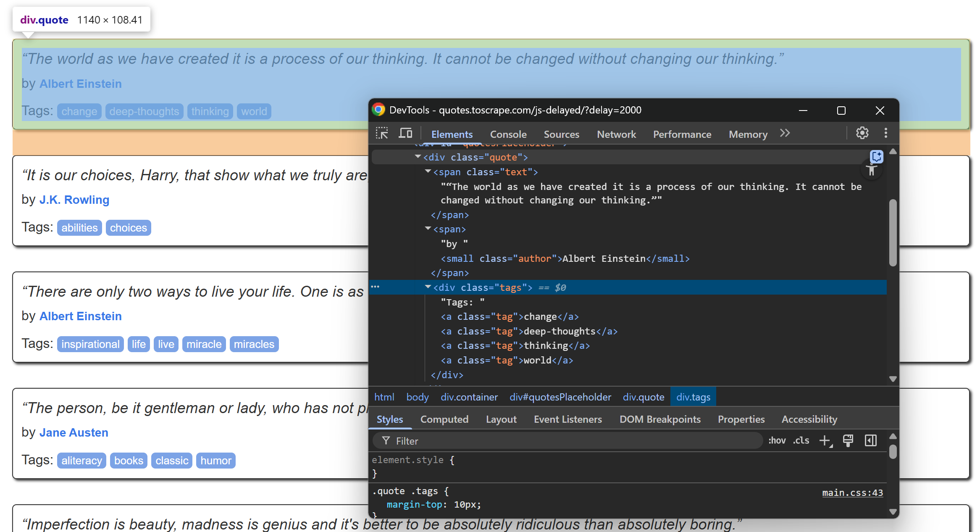980x532 pixels.
Task: Select the inspect element tool
Action: [382, 133]
